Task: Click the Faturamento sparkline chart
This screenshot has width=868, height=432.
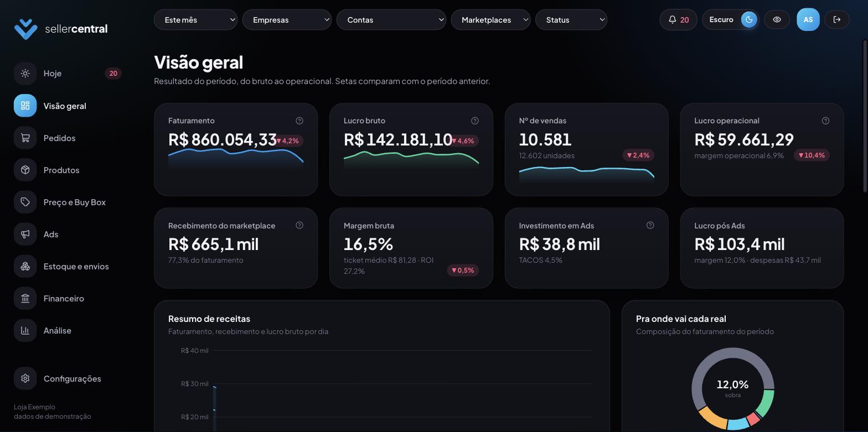Action: (x=236, y=159)
